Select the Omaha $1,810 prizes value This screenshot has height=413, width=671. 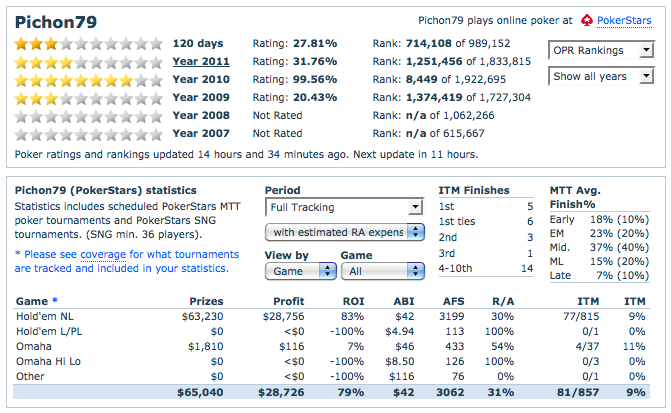pos(205,346)
